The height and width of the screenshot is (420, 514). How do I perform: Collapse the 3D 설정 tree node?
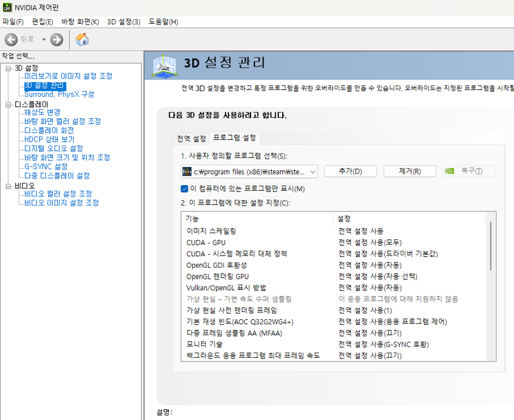pos(8,69)
